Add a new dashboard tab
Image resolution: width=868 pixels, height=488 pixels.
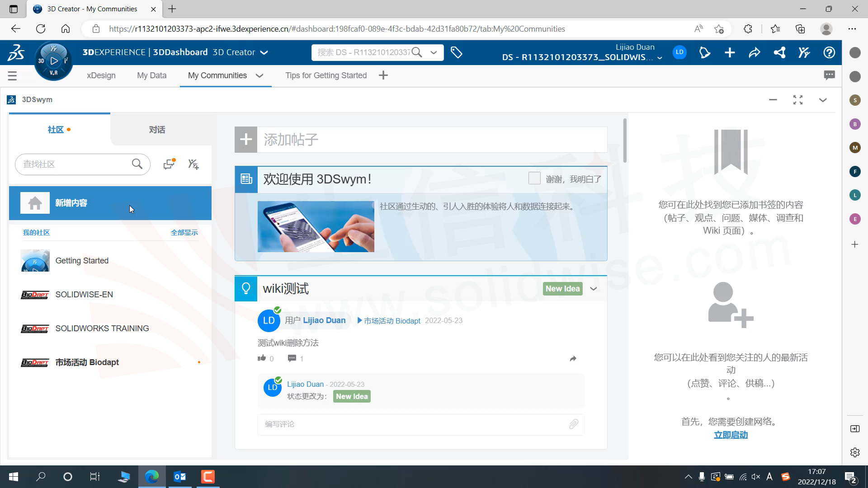point(383,75)
